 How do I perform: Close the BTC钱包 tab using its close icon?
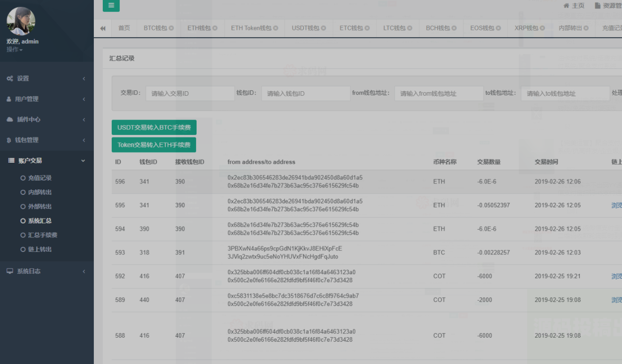(171, 28)
